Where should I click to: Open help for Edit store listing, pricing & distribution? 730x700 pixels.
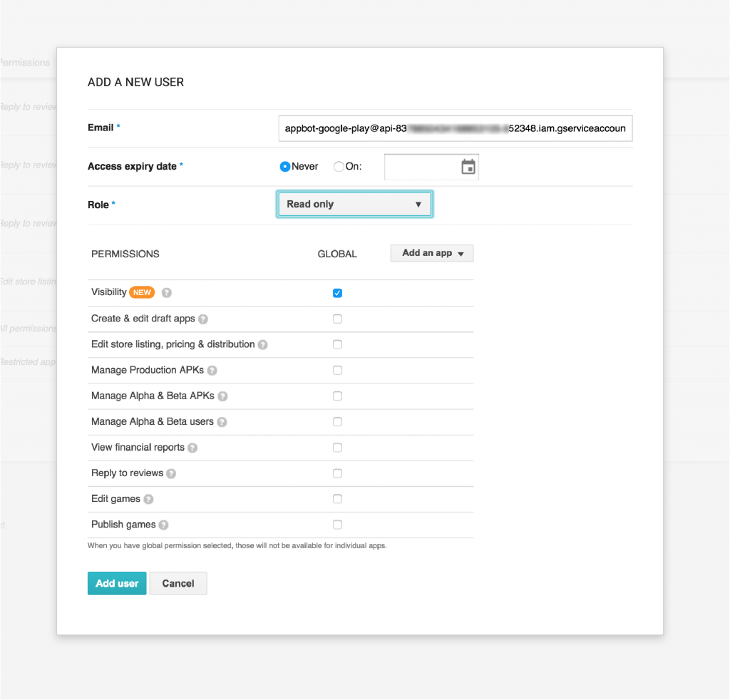click(263, 344)
